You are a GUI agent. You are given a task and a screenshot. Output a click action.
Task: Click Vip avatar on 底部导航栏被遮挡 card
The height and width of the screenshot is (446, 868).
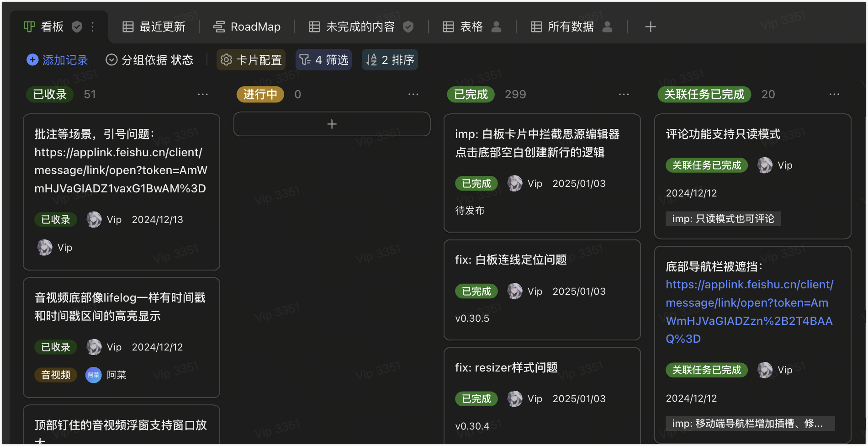click(x=765, y=370)
